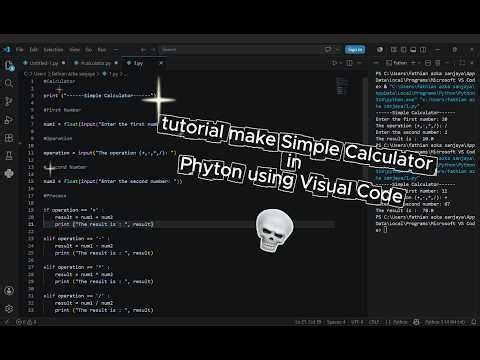Click the blue Sign In button
Image resolution: width=480 pixels, height=360 pixels.
(x=355, y=50)
